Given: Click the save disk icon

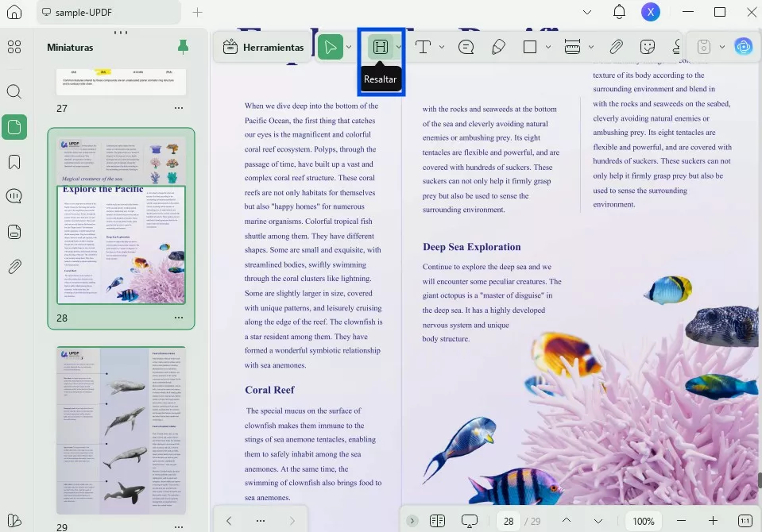Looking at the screenshot, I should point(704,47).
